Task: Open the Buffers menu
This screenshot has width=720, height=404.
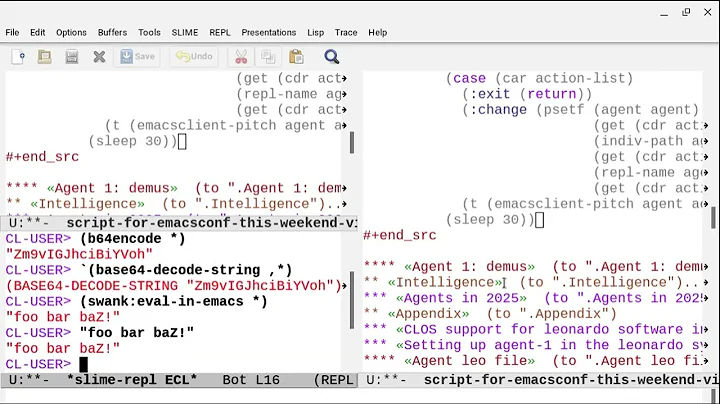Action: tap(112, 33)
